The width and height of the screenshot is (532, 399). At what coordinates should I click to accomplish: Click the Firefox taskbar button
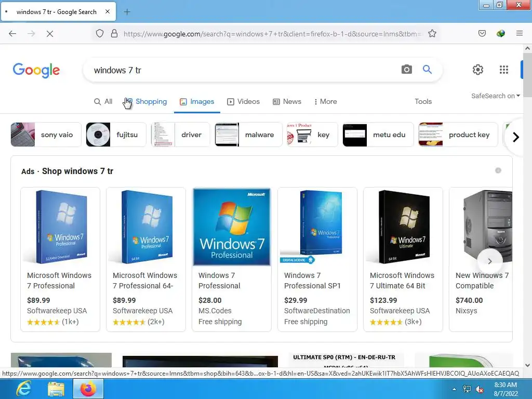coord(88,389)
